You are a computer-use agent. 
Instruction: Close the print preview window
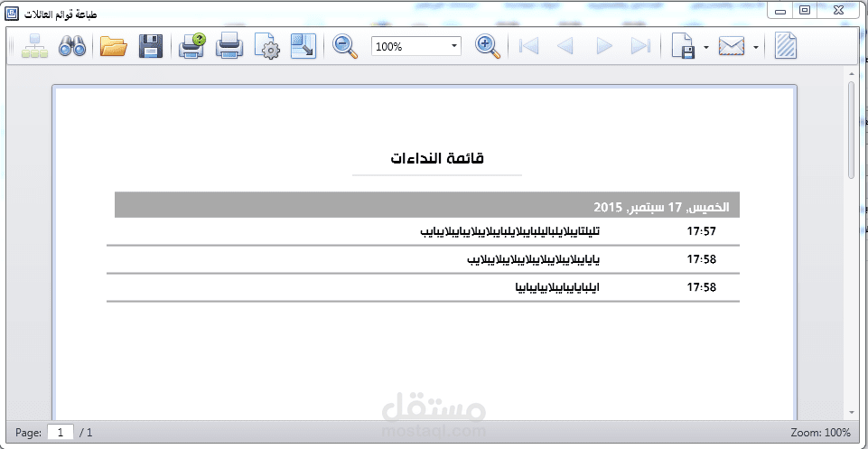point(838,10)
